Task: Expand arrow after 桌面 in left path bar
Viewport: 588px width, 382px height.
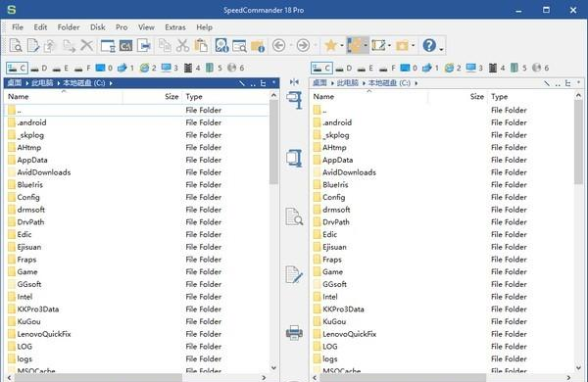Action: (x=27, y=83)
